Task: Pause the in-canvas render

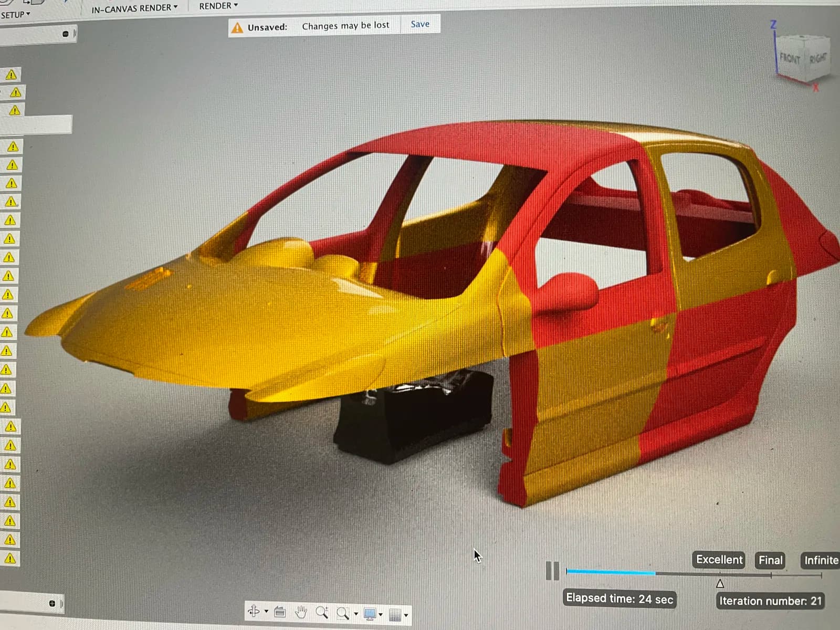Action: tap(552, 571)
